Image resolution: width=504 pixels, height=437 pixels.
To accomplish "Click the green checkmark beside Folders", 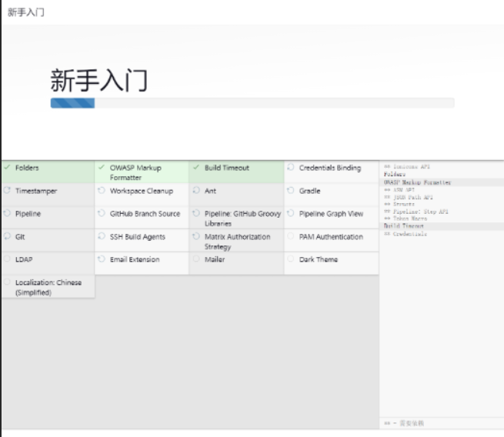I will [7, 167].
